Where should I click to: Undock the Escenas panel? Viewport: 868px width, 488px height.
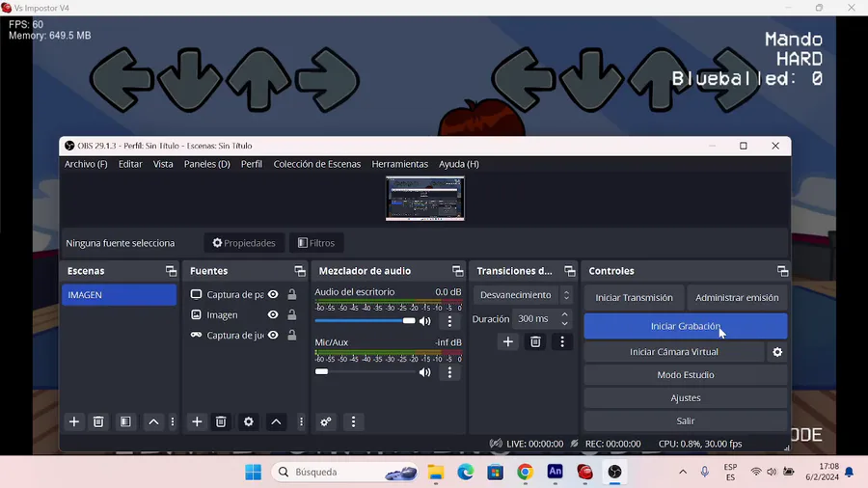pyautogui.click(x=171, y=271)
